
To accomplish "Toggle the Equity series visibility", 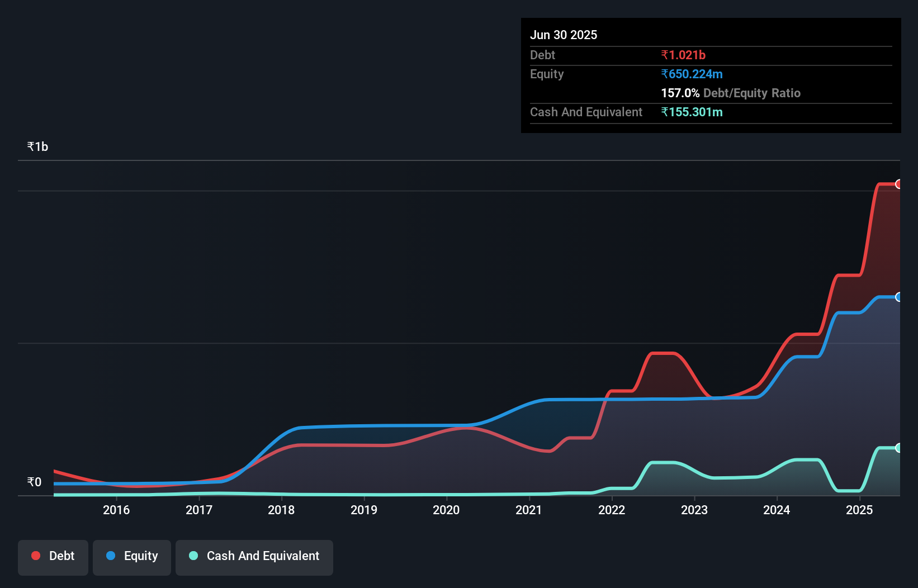I will pos(131,557).
